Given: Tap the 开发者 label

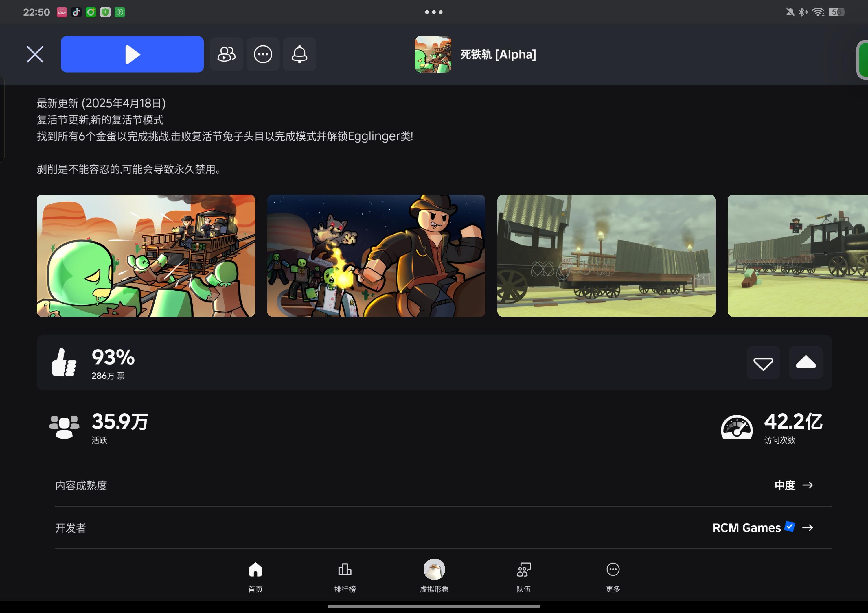Looking at the screenshot, I should [71, 528].
